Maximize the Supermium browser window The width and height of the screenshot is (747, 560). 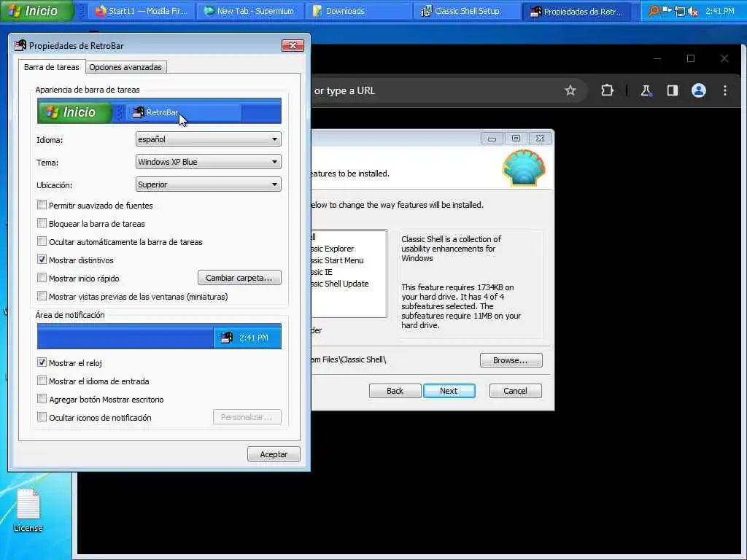[691, 58]
